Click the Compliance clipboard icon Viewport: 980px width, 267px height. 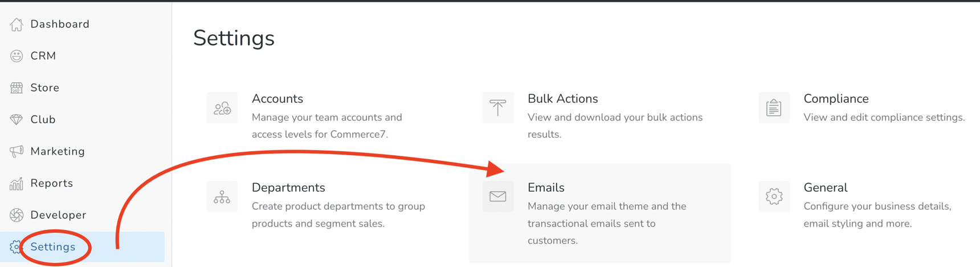click(x=774, y=108)
